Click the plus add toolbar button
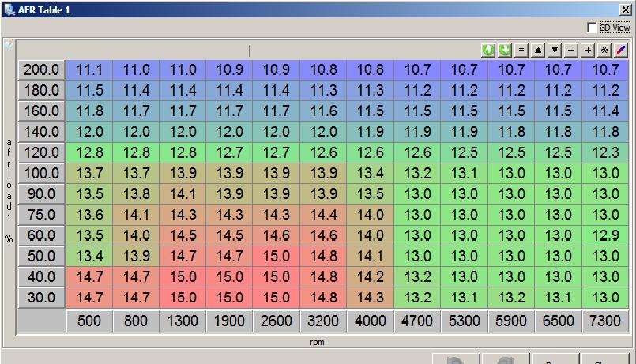Screen dimensions: 636x364 tap(588, 51)
